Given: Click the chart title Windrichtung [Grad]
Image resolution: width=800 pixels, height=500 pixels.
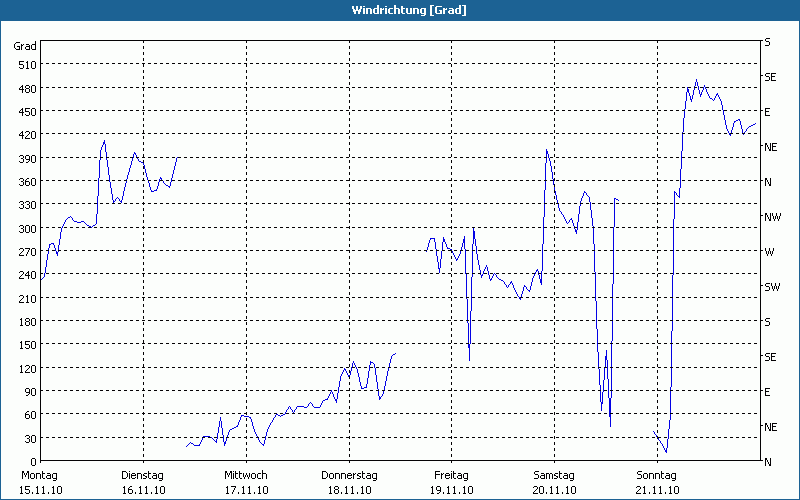Looking at the screenshot, I should [x=409, y=10].
